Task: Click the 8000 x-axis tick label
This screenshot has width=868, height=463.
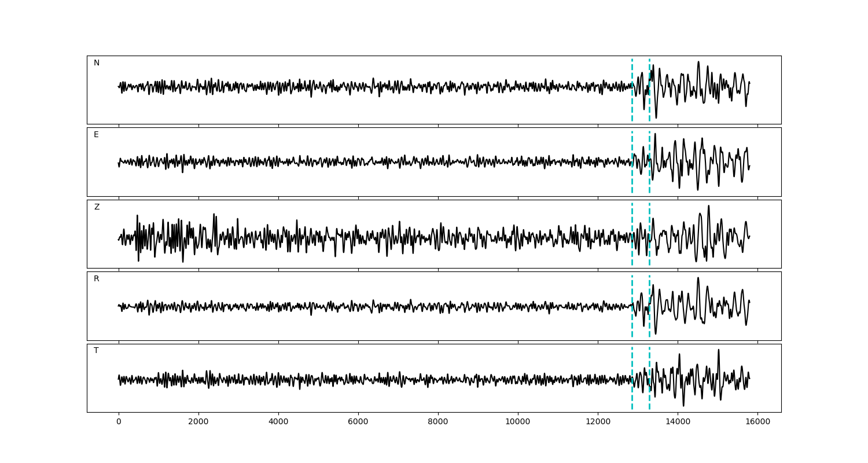Action: [x=438, y=422]
